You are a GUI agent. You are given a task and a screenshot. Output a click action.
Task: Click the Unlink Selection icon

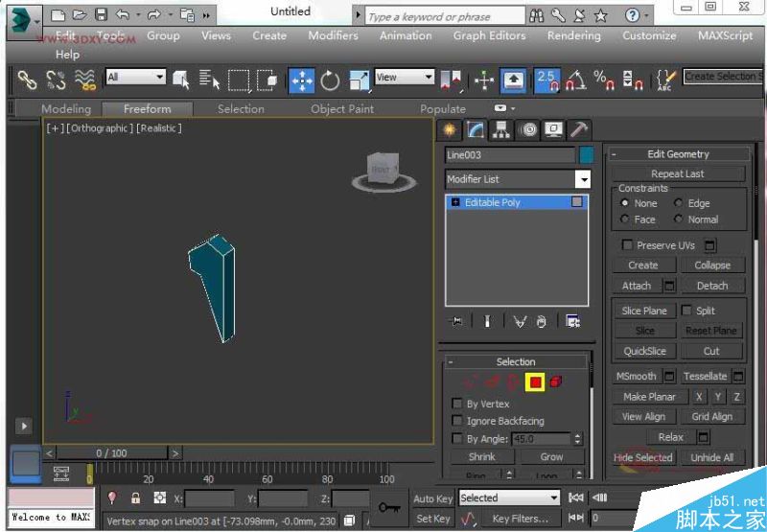(56, 81)
